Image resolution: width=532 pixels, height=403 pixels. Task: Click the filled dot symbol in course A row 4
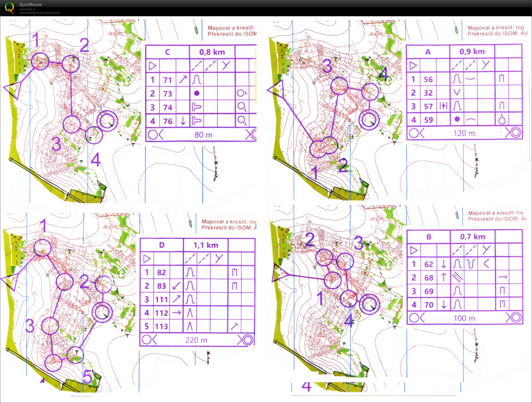point(457,119)
